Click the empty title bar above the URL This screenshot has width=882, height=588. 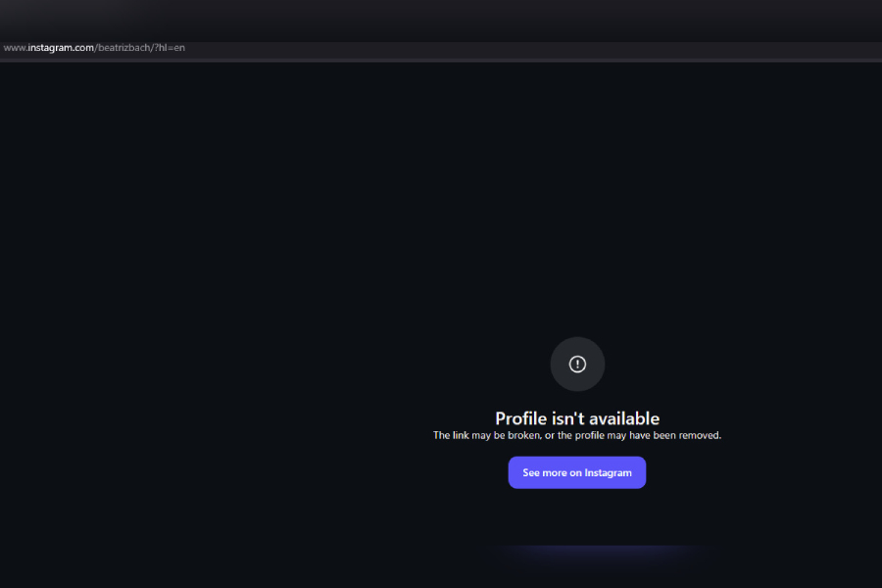tap(441, 20)
